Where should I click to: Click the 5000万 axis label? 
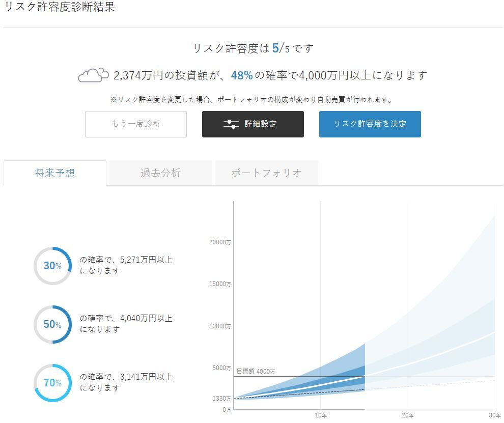(221, 368)
